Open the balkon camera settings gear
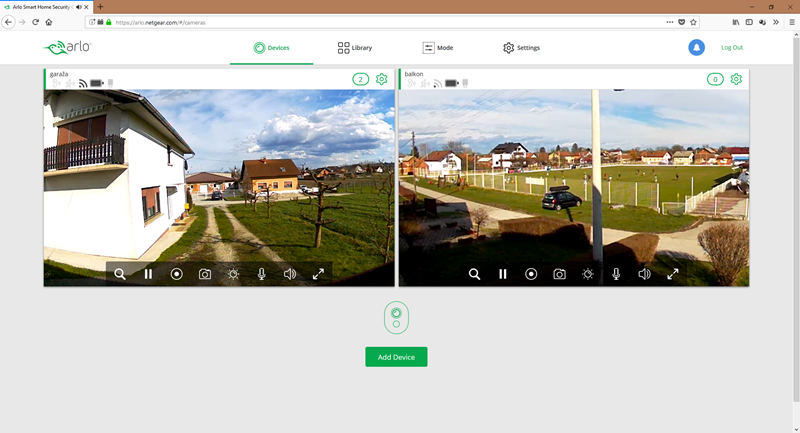 pos(736,79)
